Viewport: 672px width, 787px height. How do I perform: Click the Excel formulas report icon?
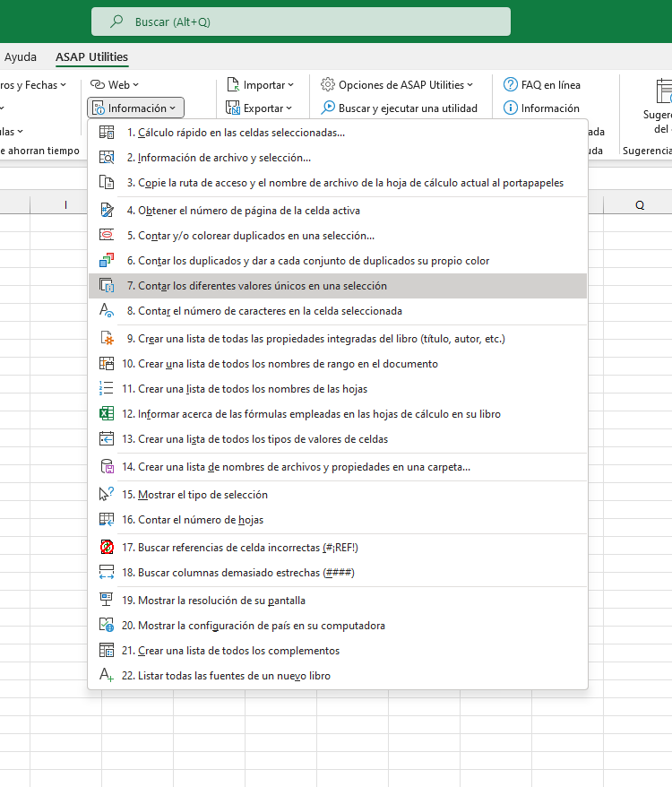coord(107,414)
